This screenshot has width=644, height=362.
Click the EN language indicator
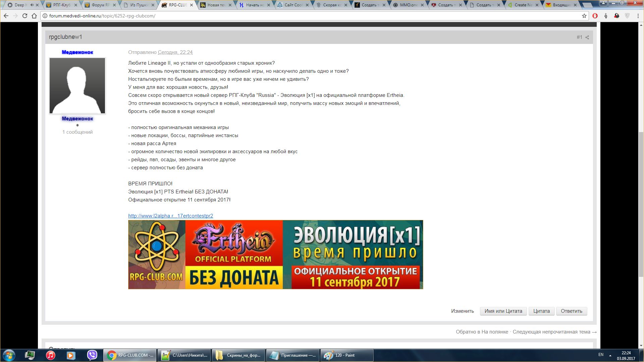tap(601, 355)
